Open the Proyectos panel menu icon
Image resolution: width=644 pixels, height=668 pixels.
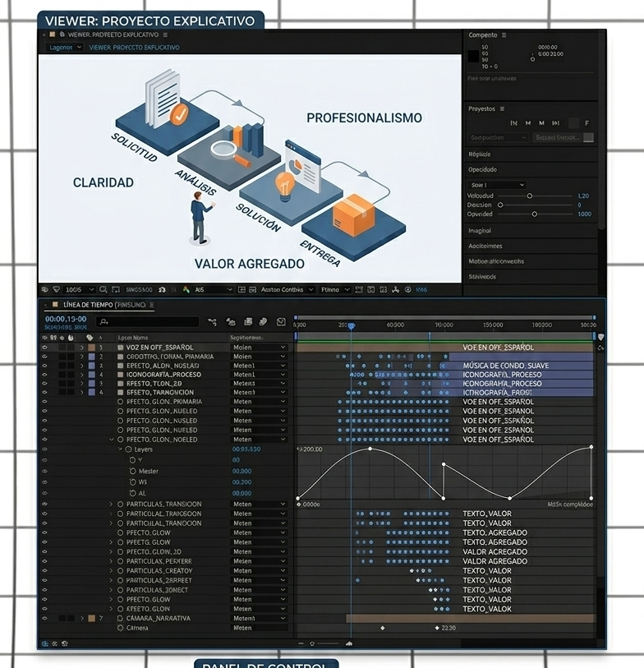click(x=502, y=108)
